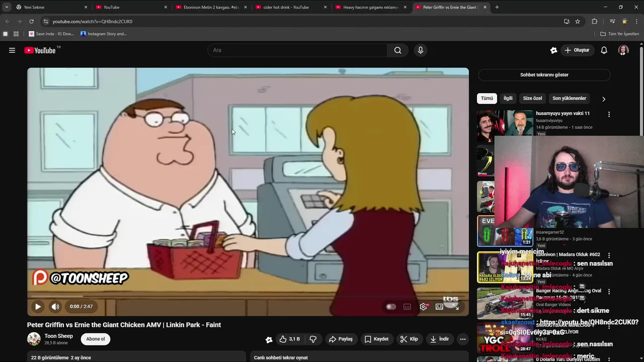Click Oluştur create button
The height and width of the screenshot is (362, 644).
click(x=577, y=50)
